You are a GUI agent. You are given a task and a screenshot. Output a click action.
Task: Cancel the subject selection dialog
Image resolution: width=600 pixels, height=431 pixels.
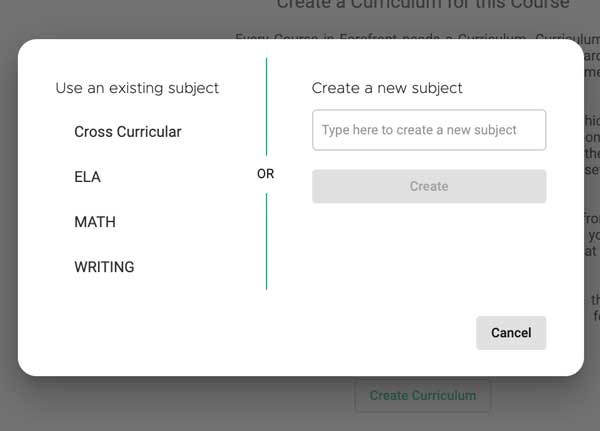[x=511, y=333]
